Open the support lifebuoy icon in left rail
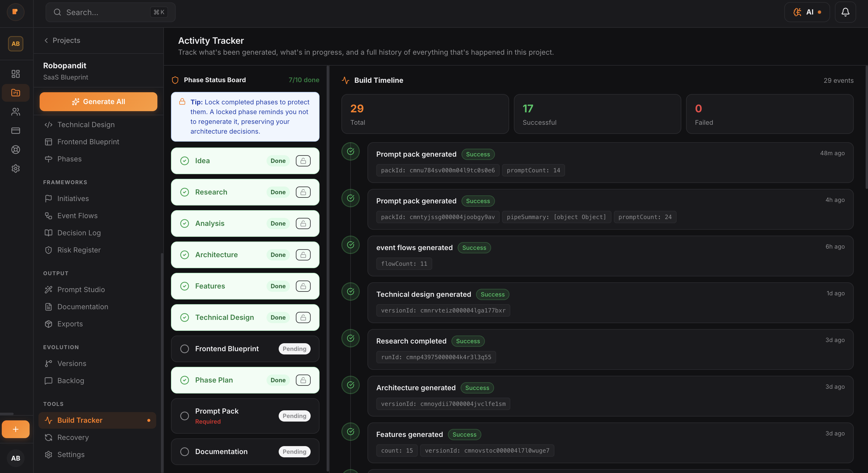This screenshot has height=473, width=868. click(15, 150)
